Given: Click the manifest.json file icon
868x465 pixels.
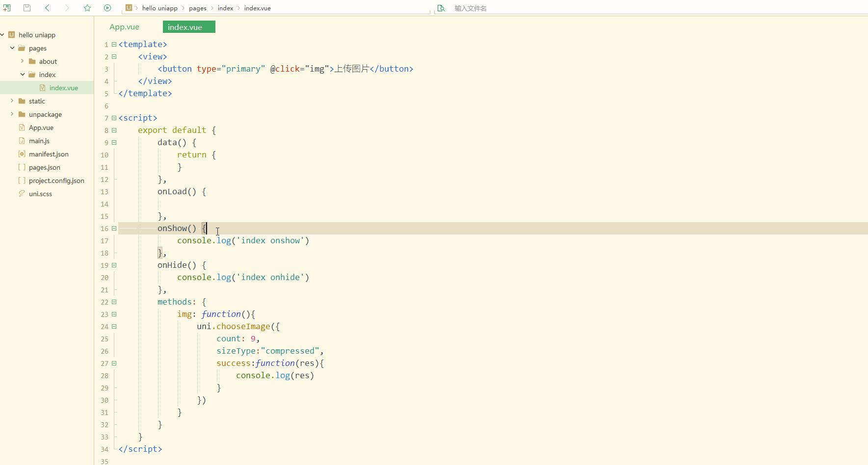Looking at the screenshot, I should 22,154.
